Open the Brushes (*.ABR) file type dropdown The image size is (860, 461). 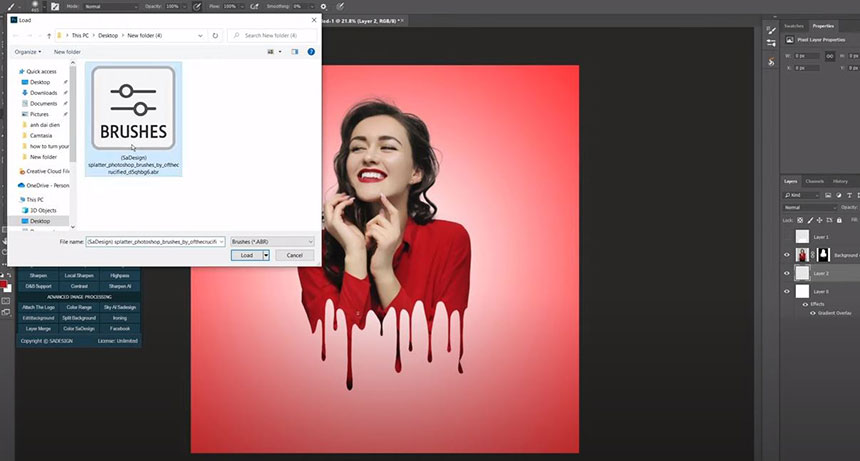(x=272, y=242)
